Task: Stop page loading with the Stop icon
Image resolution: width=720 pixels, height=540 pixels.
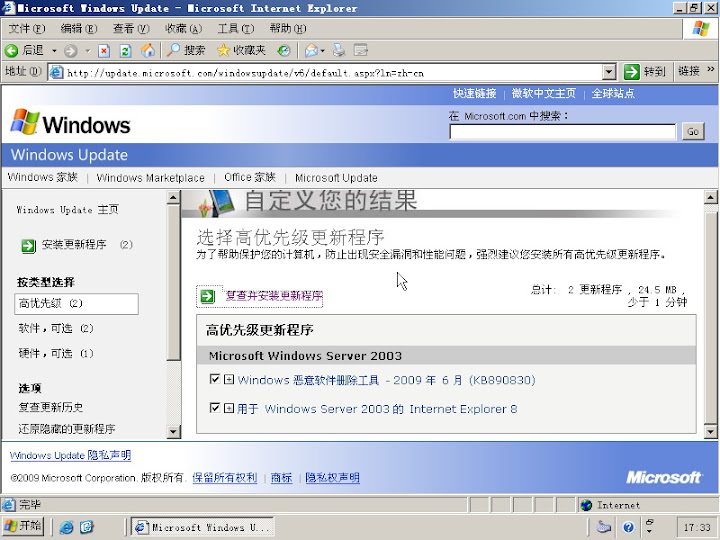Action: (x=104, y=51)
